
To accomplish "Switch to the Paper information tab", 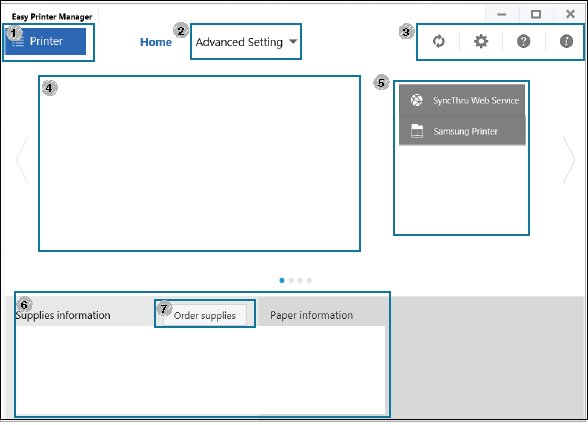I will (x=311, y=315).
